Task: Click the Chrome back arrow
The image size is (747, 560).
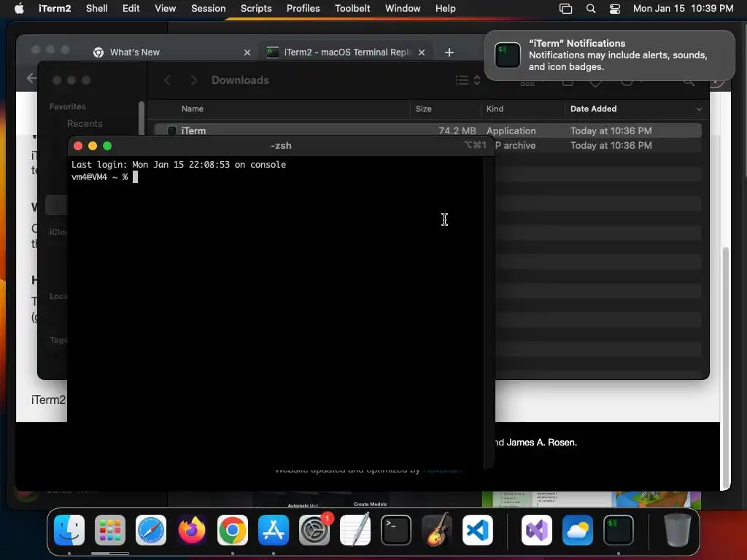Action: tap(31, 77)
